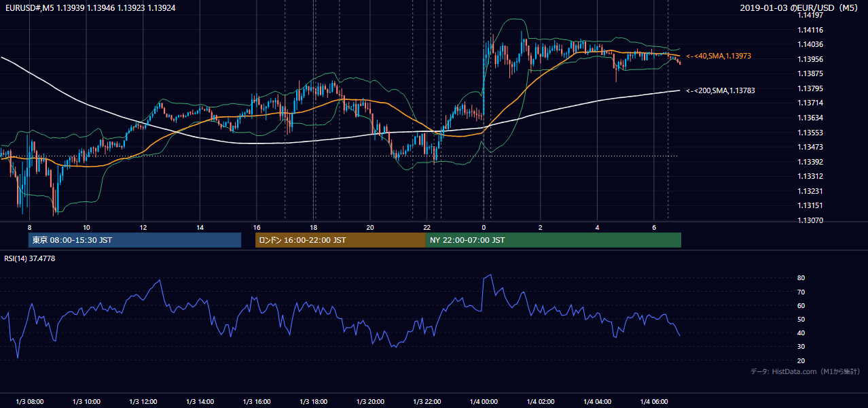Click hour label 16 under price chart
This screenshot has height=408, width=868.
257,227
